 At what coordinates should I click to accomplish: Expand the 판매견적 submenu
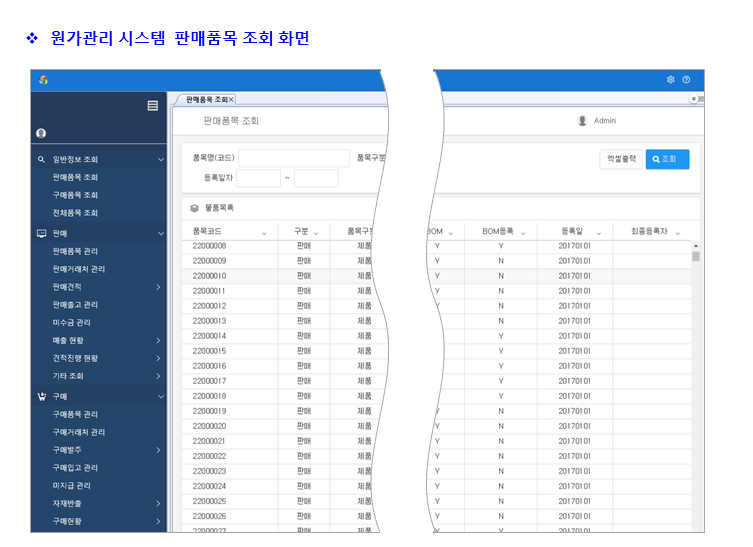click(x=158, y=287)
